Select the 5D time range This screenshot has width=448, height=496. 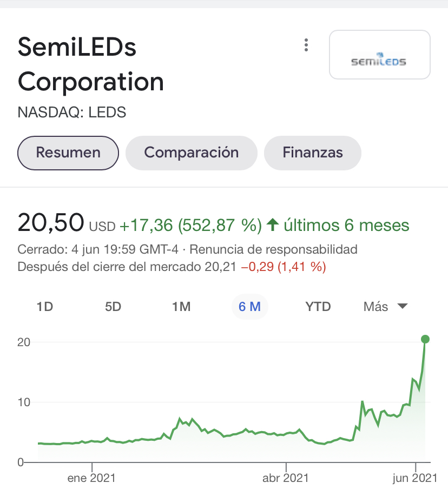point(113,307)
